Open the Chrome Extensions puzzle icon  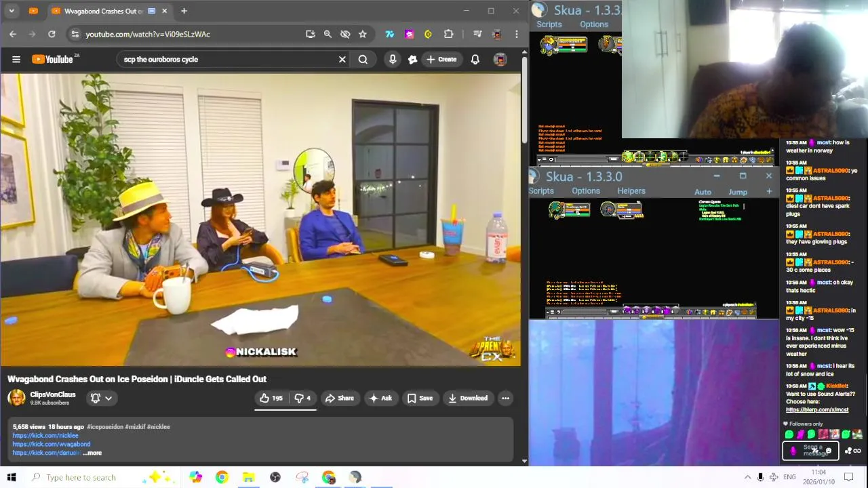[449, 34]
